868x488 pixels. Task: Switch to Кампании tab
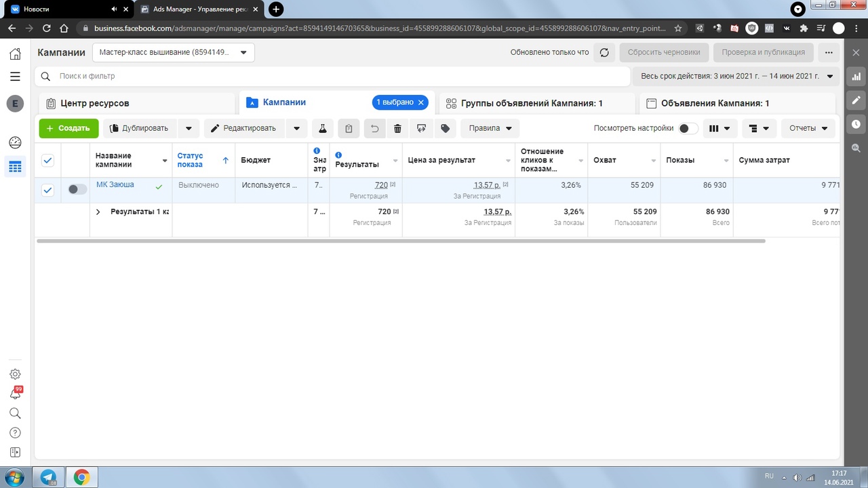[x=337, y=102]
